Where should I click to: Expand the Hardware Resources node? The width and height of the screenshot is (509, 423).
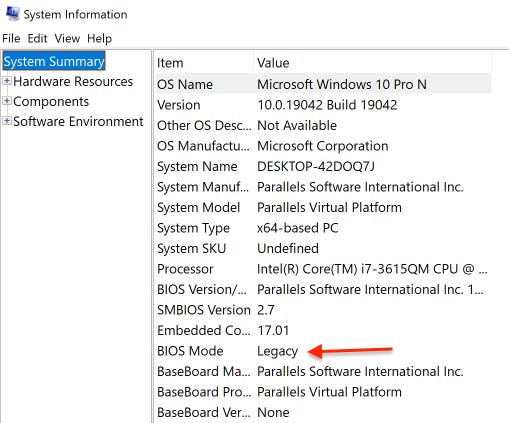click(7, 81)
